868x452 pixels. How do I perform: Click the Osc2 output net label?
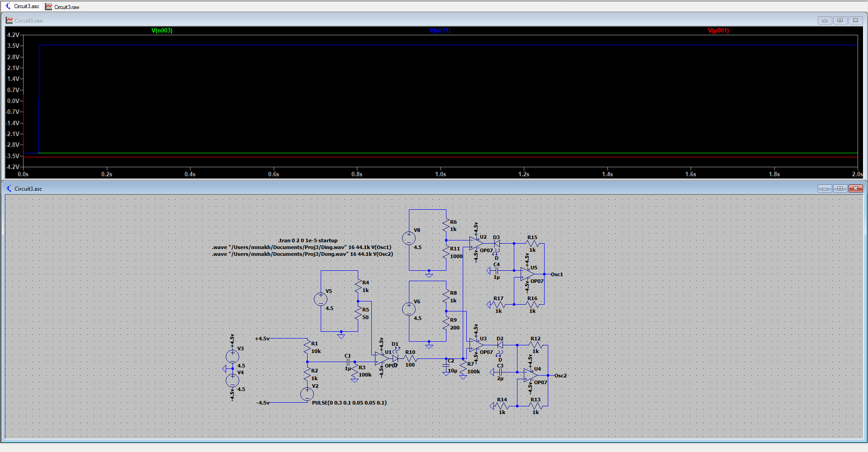pyautogui.click(x=560, y=376)
